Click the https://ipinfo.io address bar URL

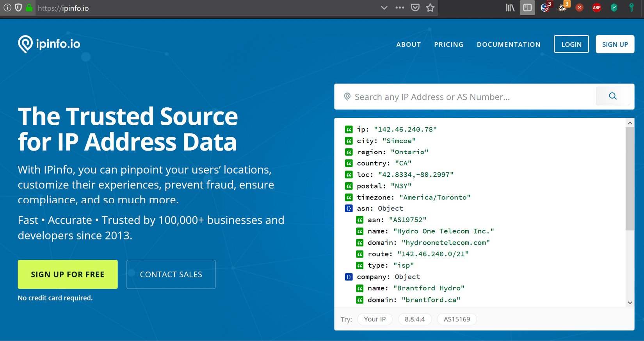63,8
